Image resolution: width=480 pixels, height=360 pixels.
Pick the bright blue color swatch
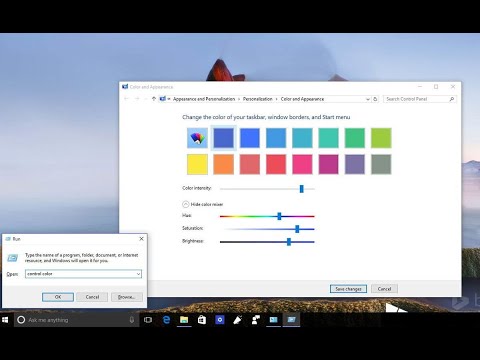click(250, 138)
